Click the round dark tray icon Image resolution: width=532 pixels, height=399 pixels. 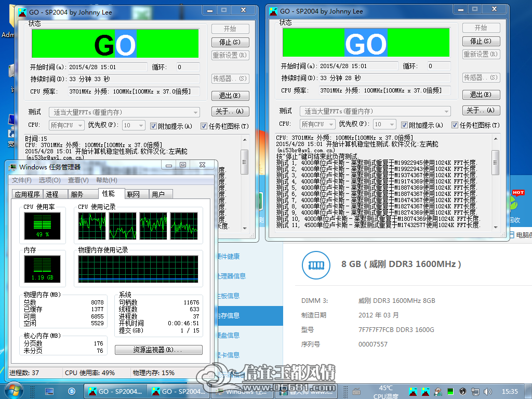click(x=463, y=392)
